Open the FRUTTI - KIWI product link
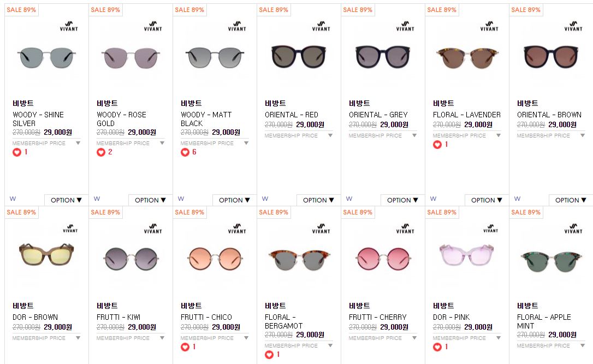 click(118, 317)
